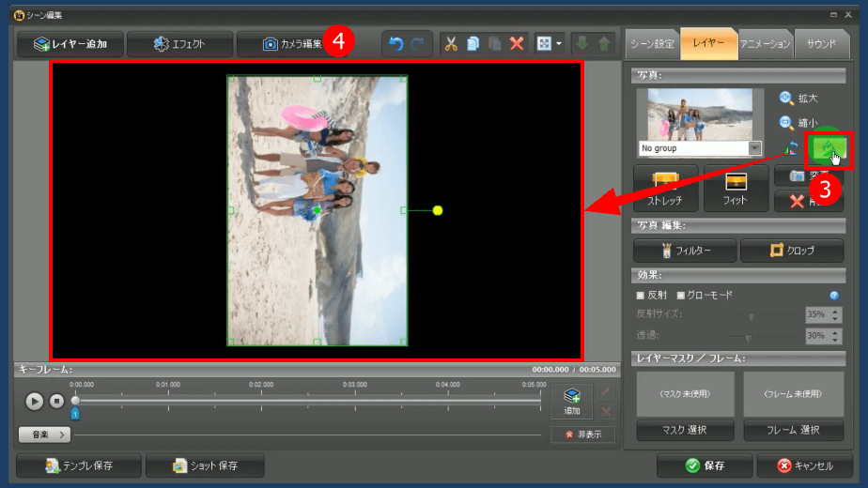Screen dimensions: 868x488
Task: Click the copy icon in toolbar
Action: [x=473, y=43]
